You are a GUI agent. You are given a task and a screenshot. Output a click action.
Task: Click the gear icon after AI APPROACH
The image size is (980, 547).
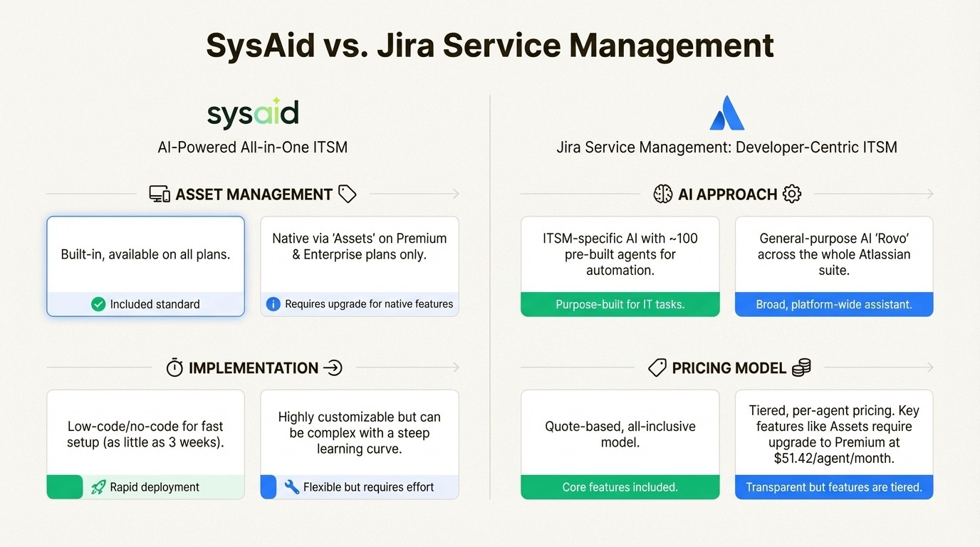pos(792,193)
